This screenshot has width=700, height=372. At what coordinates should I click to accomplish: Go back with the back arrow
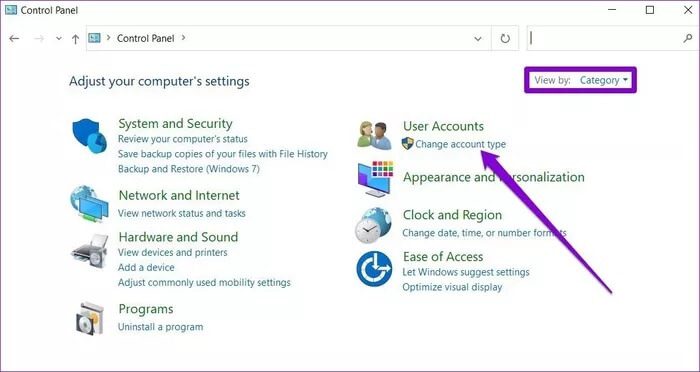(14, 38)
